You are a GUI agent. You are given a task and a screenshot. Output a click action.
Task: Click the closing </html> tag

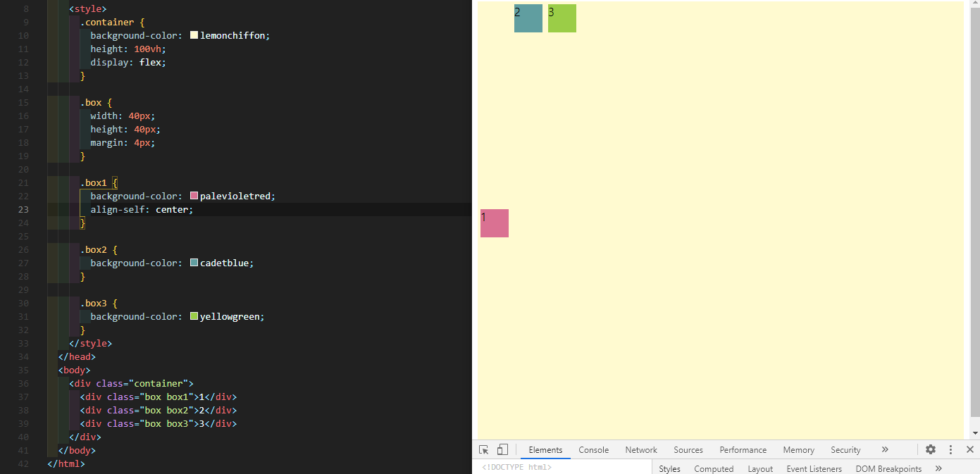click(66, 464)
